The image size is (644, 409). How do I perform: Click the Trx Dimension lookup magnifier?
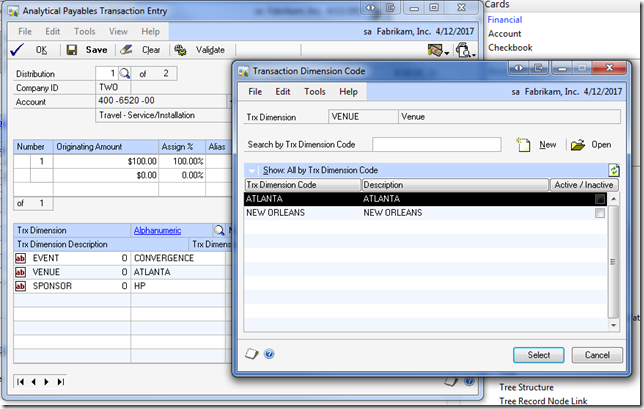click(219, 230)
